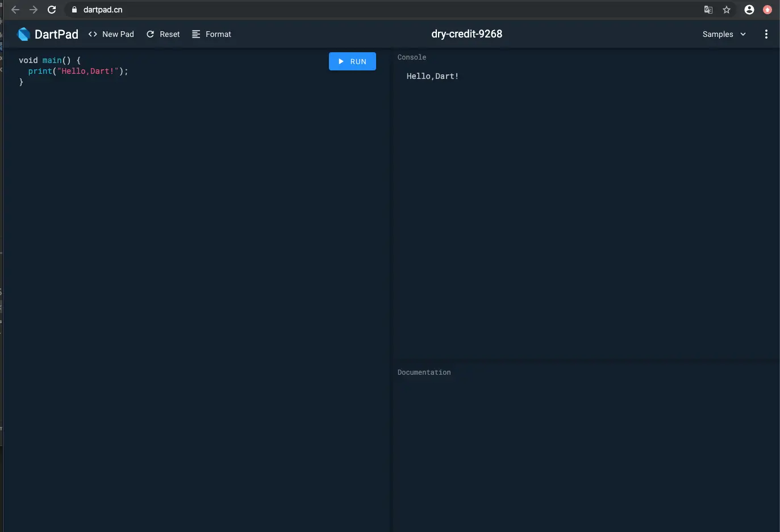This screenshot has height=532, width=780.
Task: Click the pad title dry-credit-9268
Action: [466, 34]
